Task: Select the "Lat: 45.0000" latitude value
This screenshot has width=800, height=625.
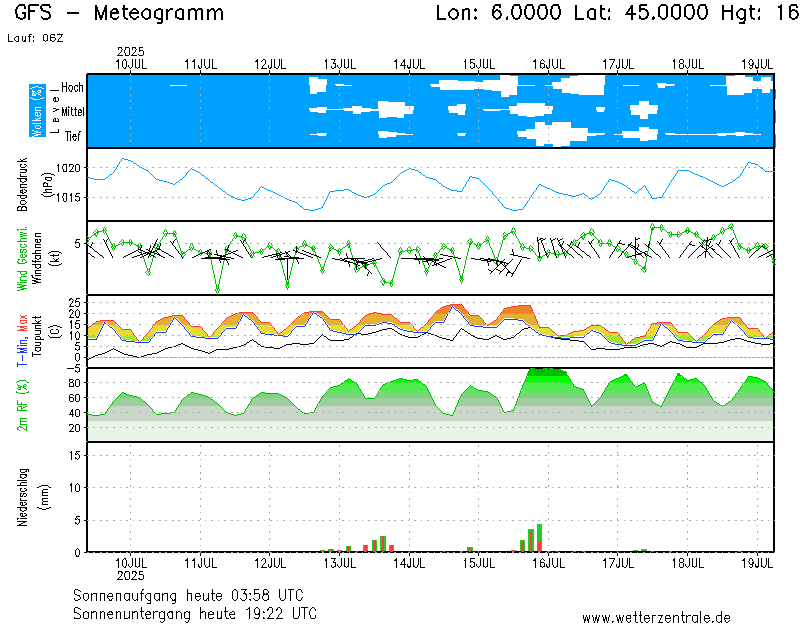Action: (x=641, y=13)
